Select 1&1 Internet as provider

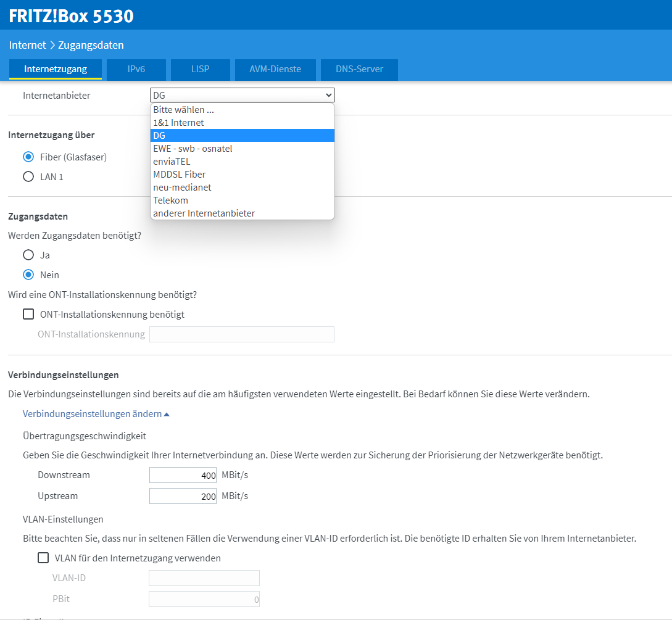[x=242, y=123]
